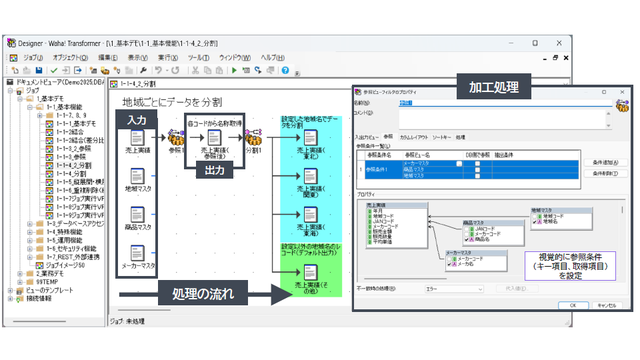Click OK in the properties dialog
The image size is (640, 360).
coord(573,305)
